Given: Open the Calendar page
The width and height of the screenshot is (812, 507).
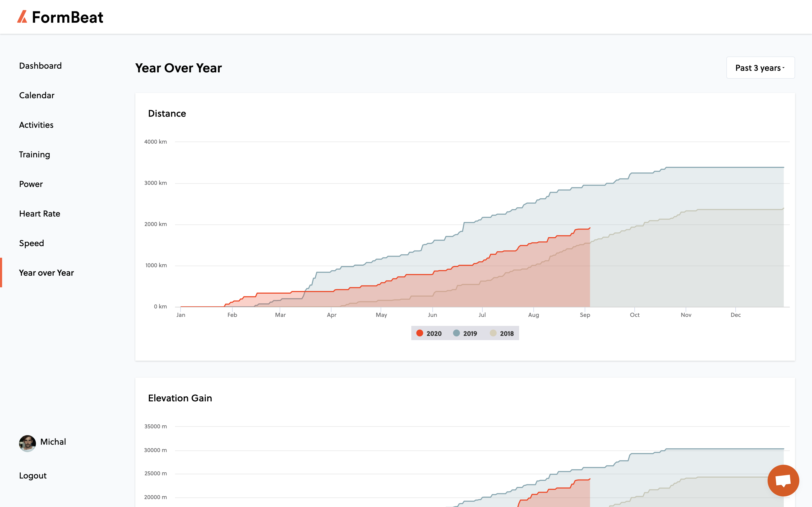Looking at the screenshot, I should [x=36, y=95].
